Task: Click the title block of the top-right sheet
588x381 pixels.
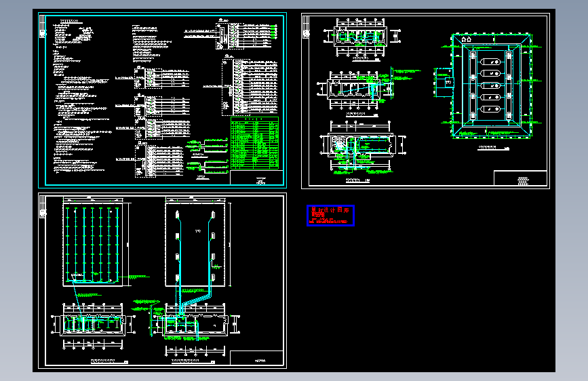Action: point(520,178)
